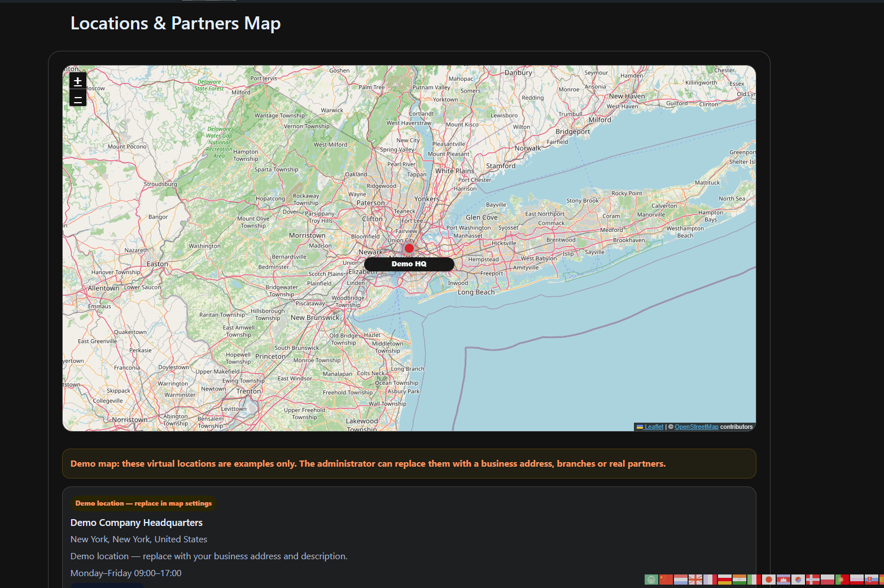Viewport: 884px width, 588px height.
Task: Click the Demo HQ marker label
Action: tap(409, 264)
